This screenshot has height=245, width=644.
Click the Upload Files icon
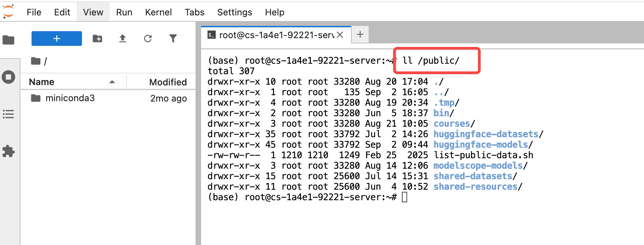tap(123, 38)
